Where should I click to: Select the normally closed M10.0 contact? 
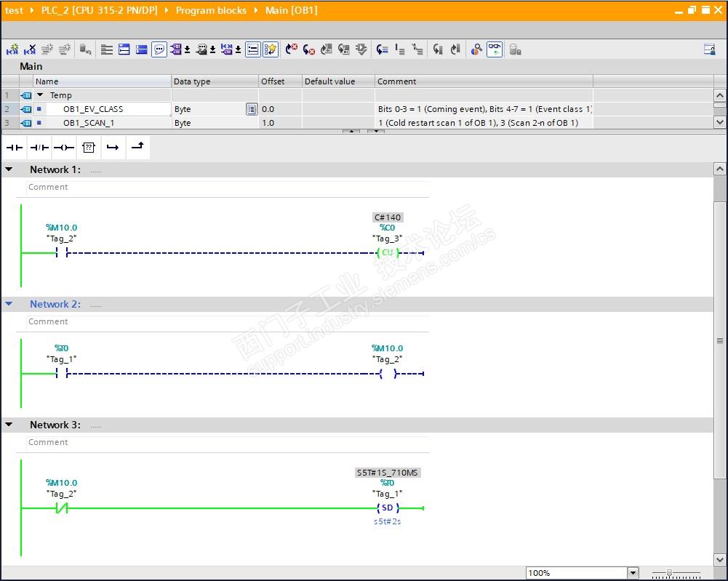(62, 508)
